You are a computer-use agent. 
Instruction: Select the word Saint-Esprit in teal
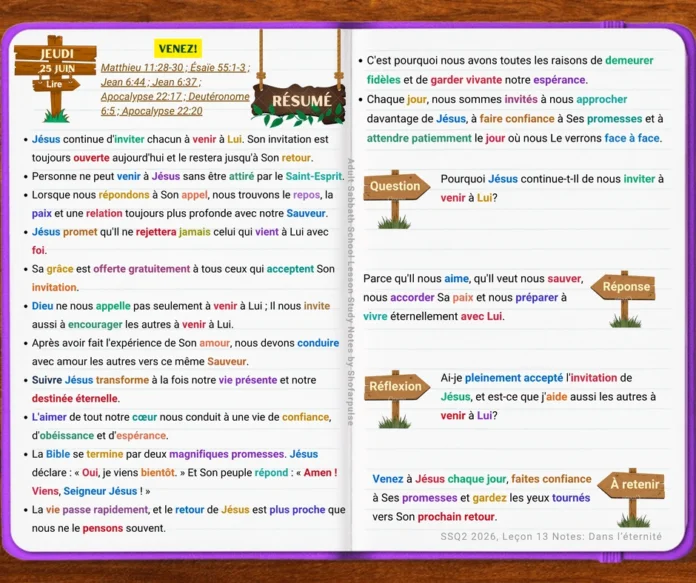(314, 176)
